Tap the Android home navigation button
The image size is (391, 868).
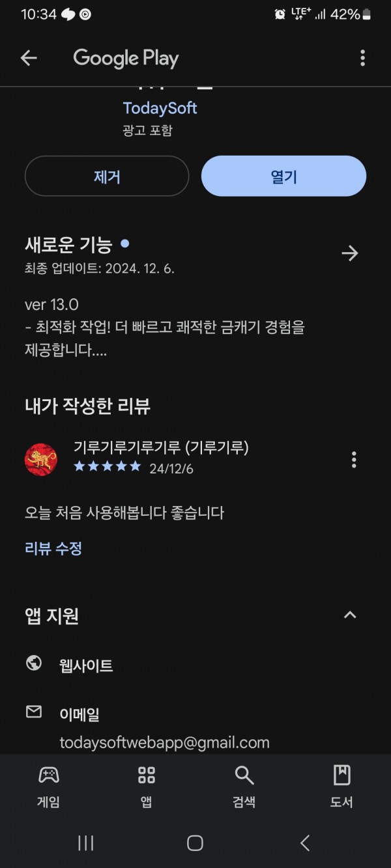pyautogui.click(x=195, y=843)
